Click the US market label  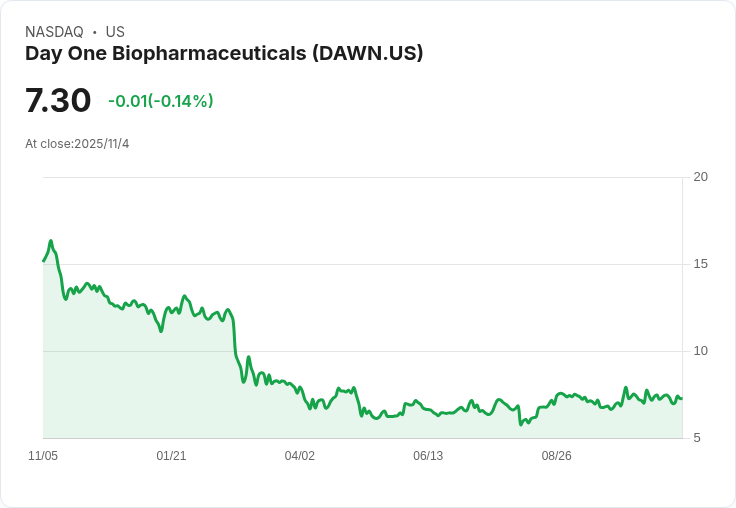click(x=115, y=32)
